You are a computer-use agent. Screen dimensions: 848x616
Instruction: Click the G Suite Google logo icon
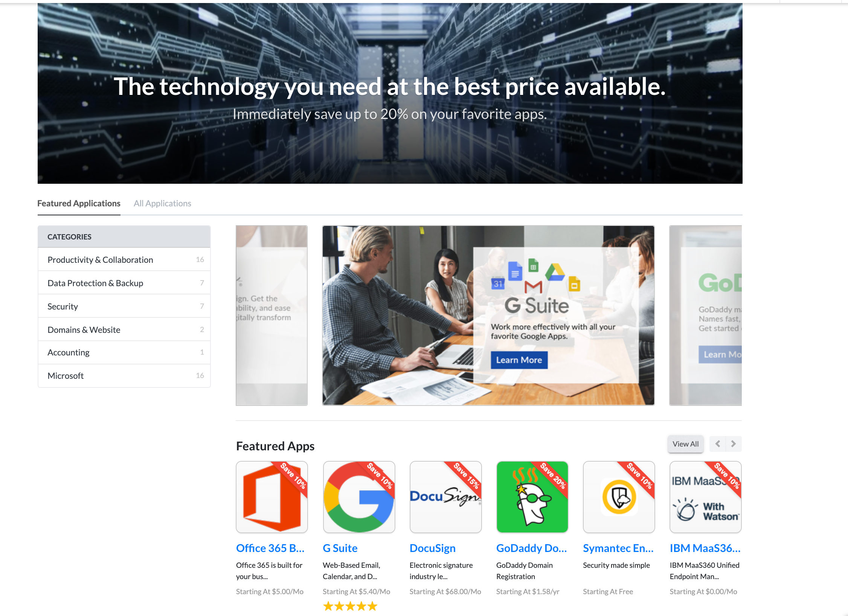[x=359, y=497]
